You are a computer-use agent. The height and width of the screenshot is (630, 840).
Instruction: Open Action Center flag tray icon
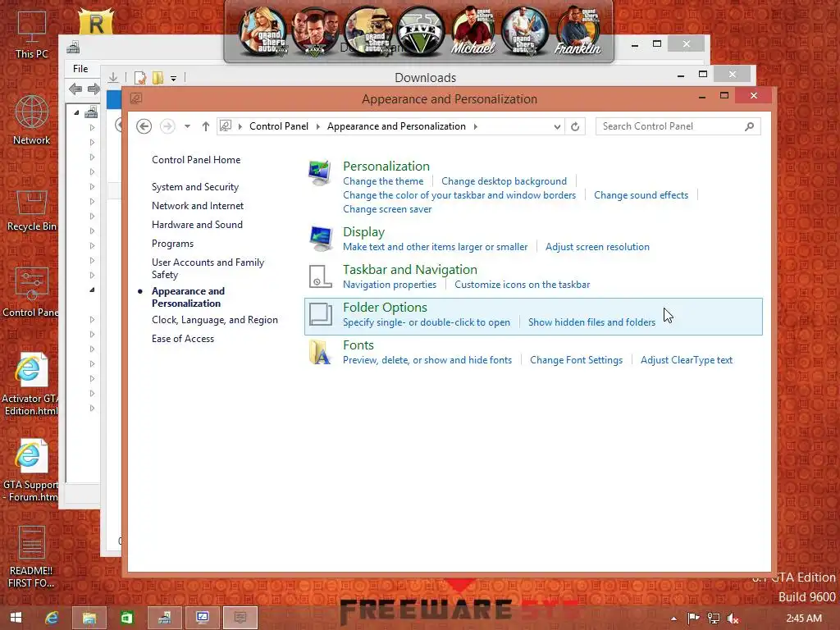[693, 619]
